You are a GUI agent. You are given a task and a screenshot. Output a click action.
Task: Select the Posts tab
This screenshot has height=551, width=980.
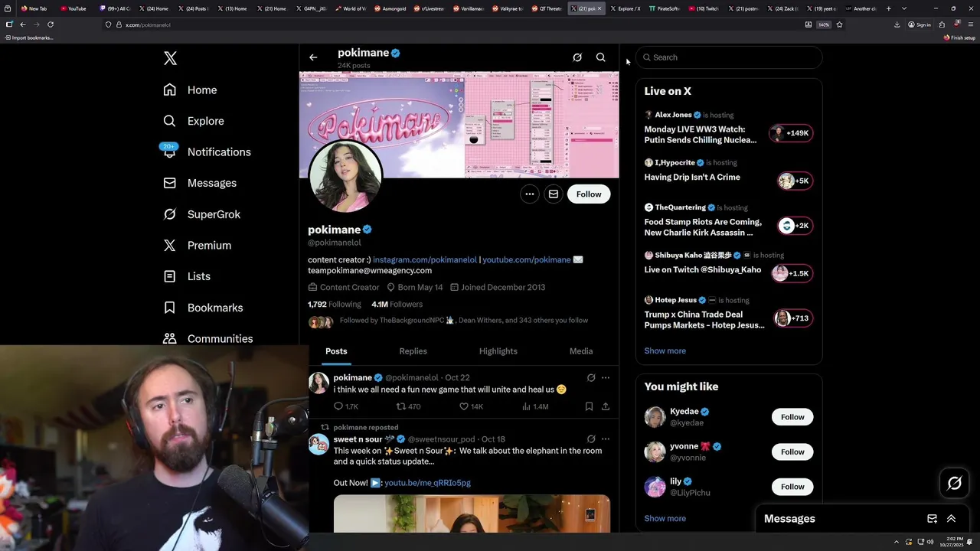point(336,351)
